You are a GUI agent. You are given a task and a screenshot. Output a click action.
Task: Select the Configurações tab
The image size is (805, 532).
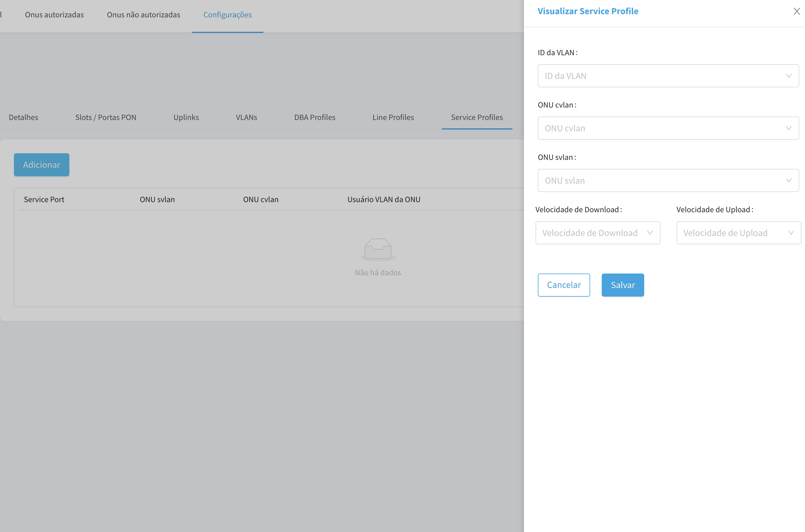227,15
